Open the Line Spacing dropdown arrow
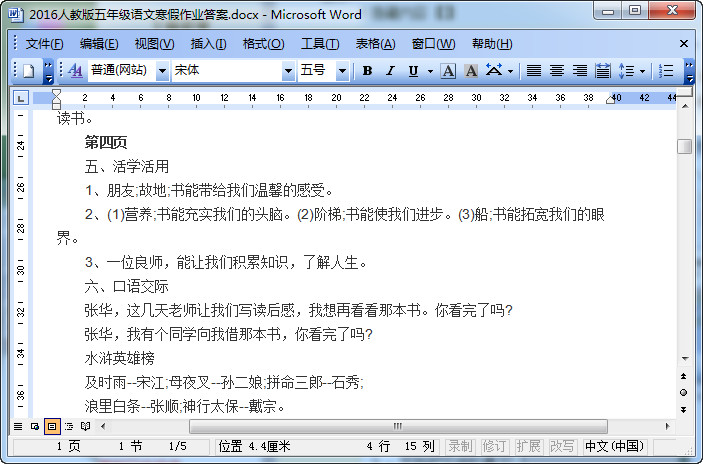 tap(642, 71)
